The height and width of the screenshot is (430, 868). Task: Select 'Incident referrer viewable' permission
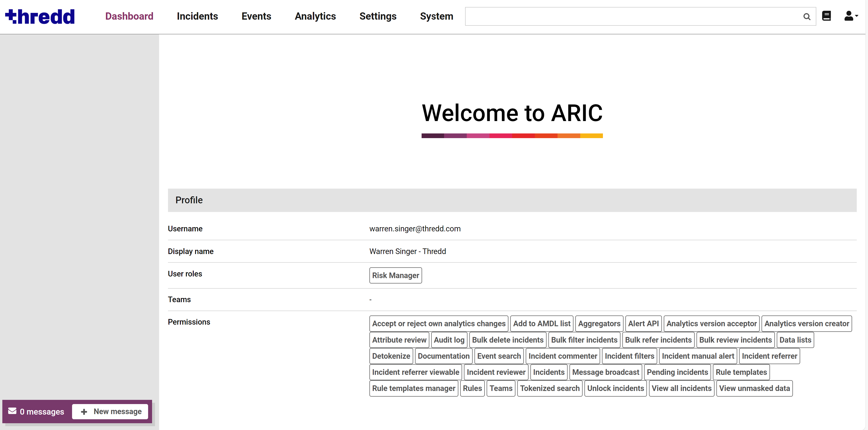416,372
